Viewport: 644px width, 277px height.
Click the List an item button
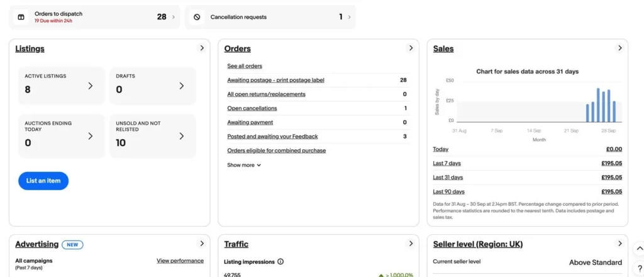[x=43, y=181]
